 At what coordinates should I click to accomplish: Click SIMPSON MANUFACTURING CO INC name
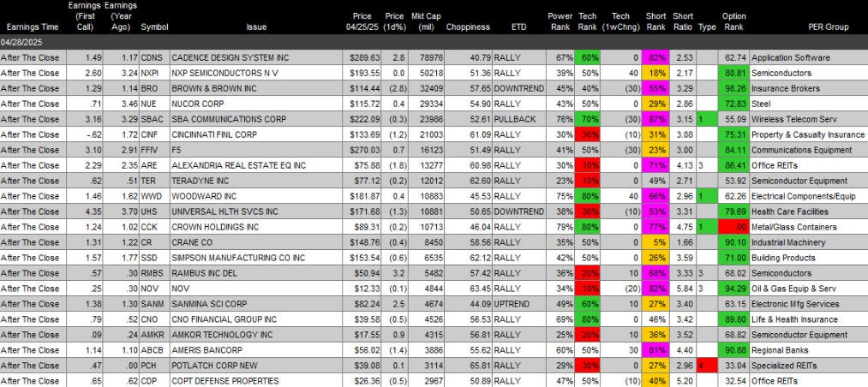coord(238,258)
